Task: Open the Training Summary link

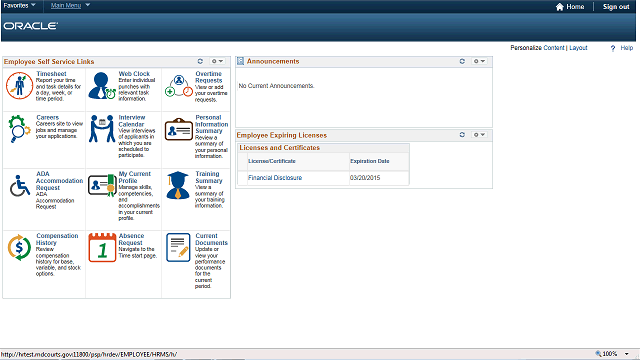Action: pos(209,177)
